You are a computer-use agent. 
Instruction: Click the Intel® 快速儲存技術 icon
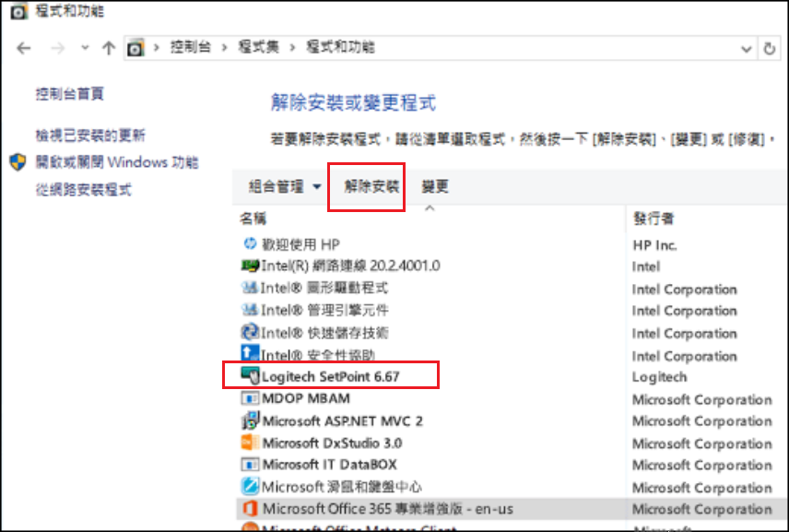click(250, 332)
